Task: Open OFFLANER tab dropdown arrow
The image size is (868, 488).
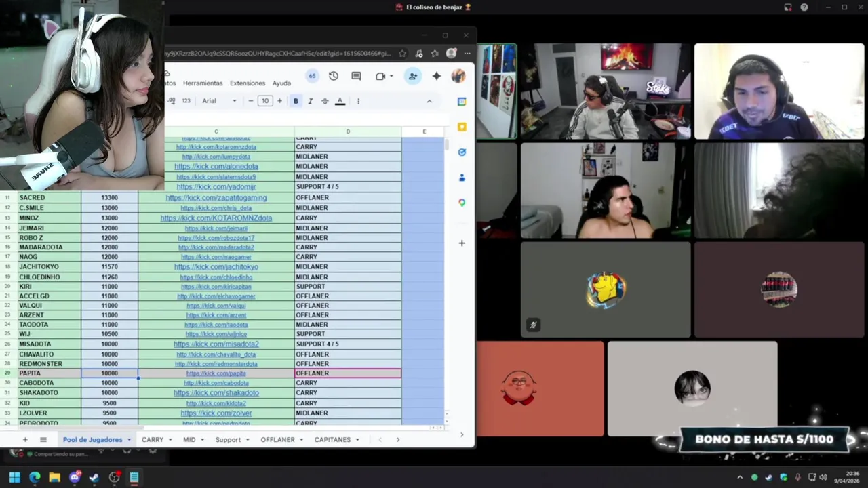Action: [x=301, y=440]
